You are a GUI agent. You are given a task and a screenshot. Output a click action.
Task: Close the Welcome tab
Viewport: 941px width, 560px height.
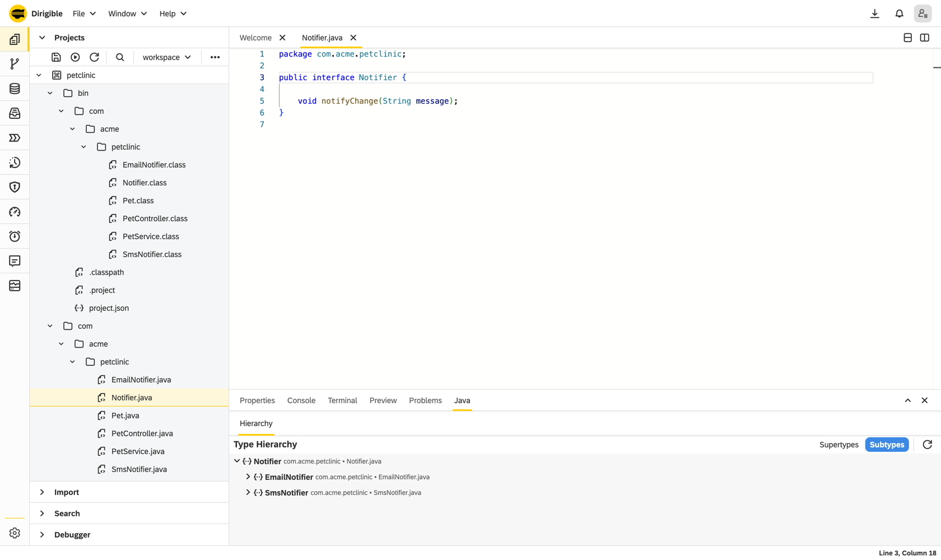click(x=282, y=38)
